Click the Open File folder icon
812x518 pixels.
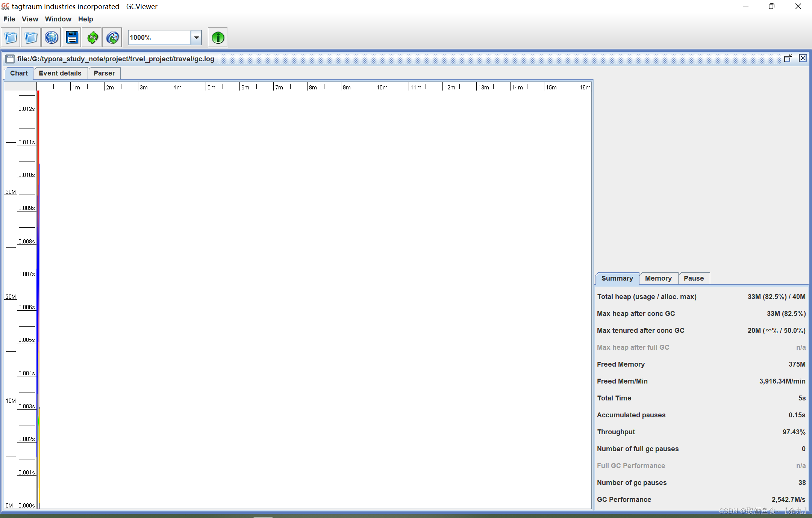(x=11, y=38)
